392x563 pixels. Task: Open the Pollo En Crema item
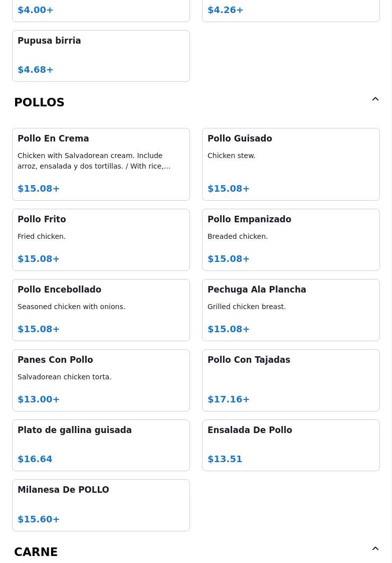coord(101,165)
